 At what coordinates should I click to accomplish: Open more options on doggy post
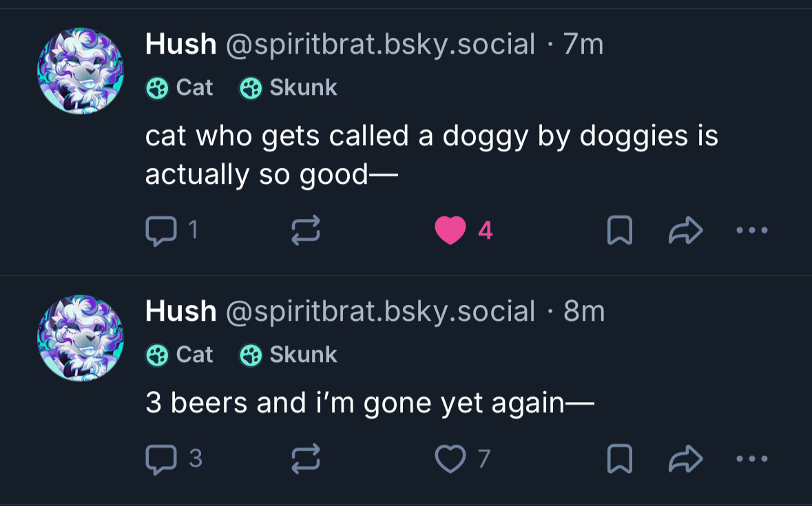click(751, 231)
